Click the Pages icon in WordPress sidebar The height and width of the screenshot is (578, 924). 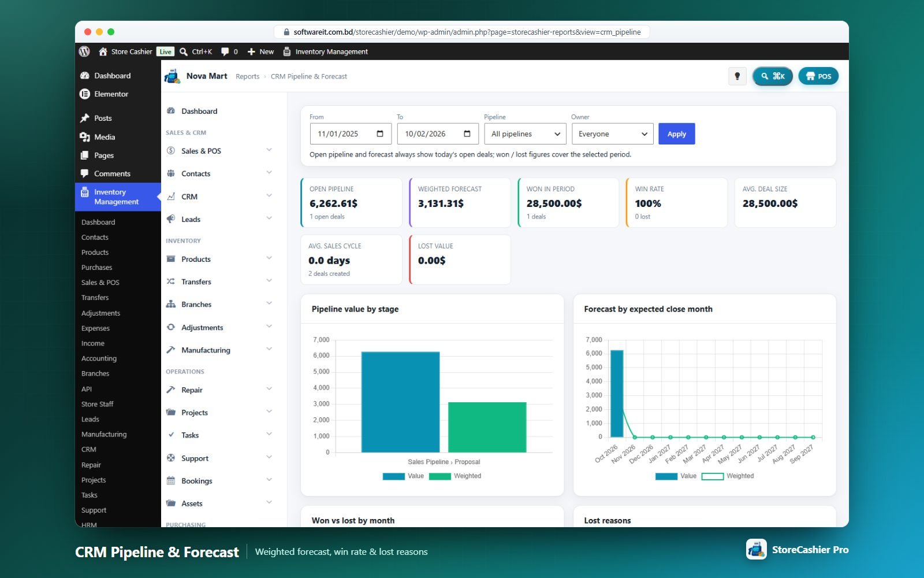[x=85, y=155]
